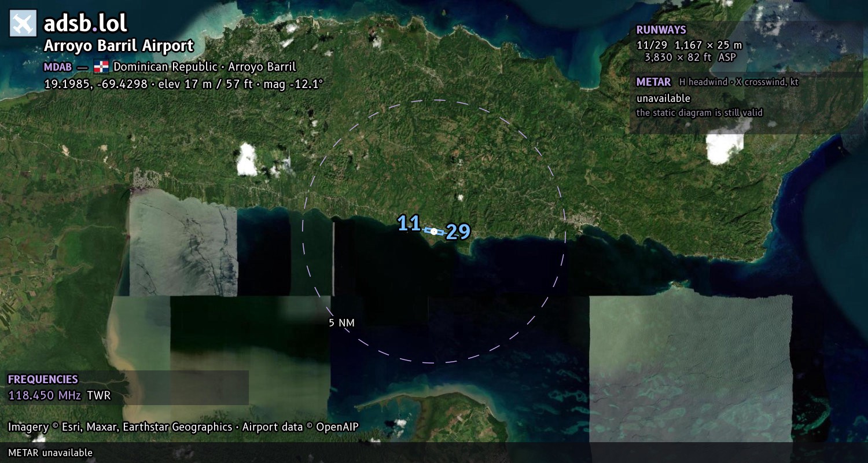
Task: Click the METAR panel heading
Action: [654, 82]
